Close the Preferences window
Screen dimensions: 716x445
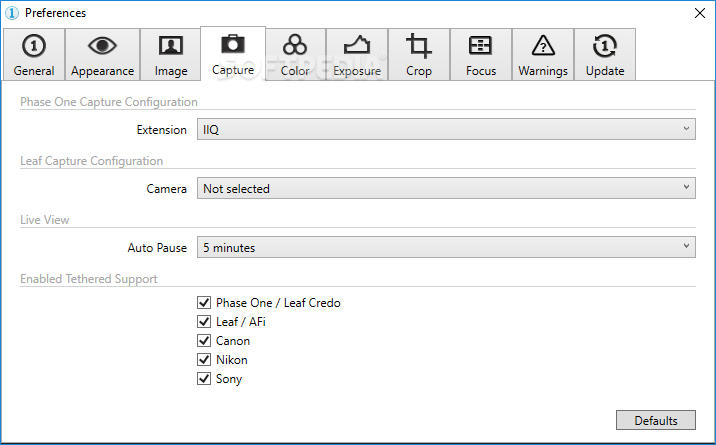click(700, 13)
